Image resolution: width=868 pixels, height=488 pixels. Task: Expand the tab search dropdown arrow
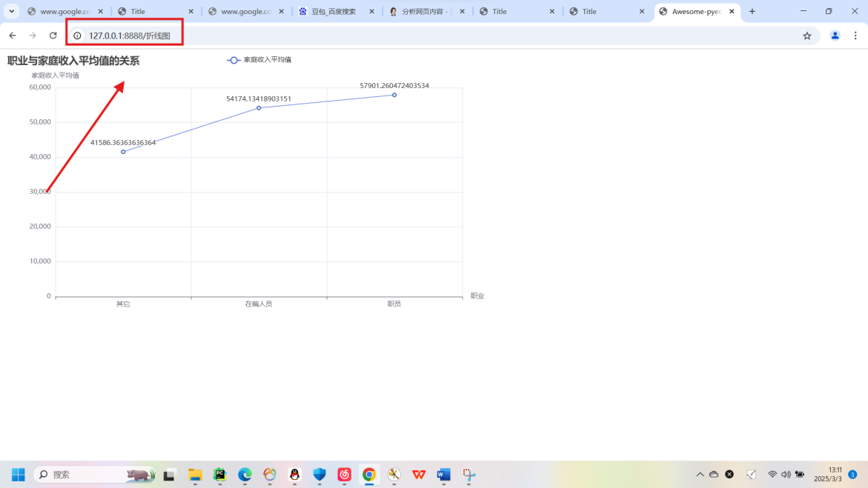click(12, 11)
